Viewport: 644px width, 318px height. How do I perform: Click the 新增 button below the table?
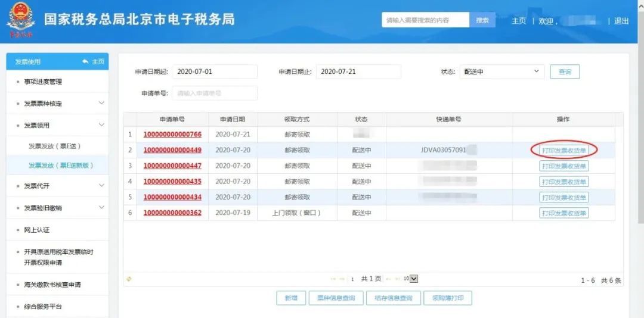pyautogui.click(x=291, y=298)
